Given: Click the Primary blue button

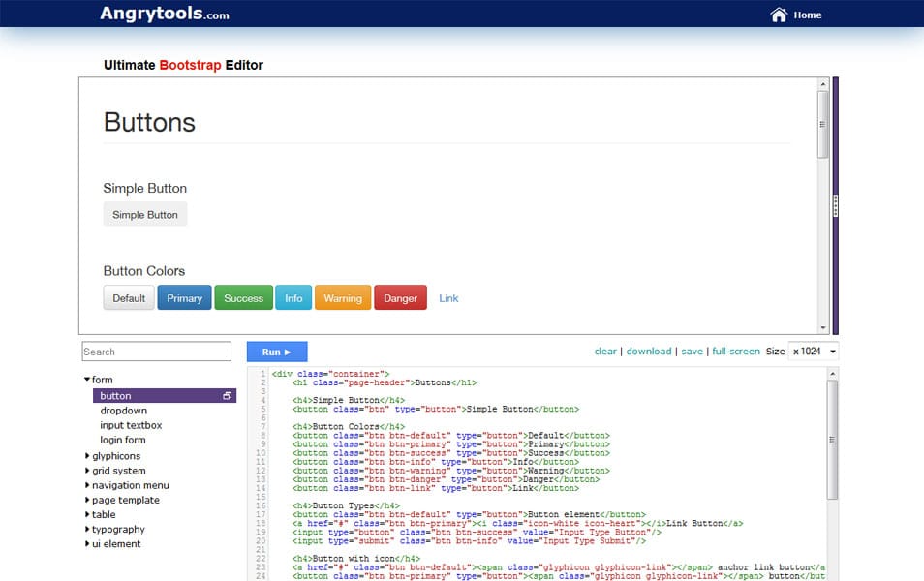Looking at the screenshot, I should click(x=184, y=298).
